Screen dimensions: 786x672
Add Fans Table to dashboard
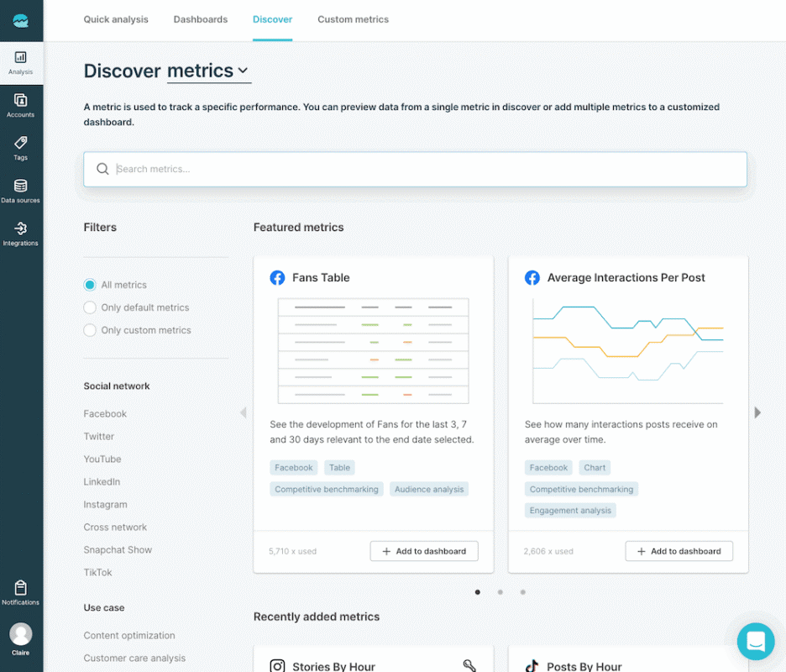pos(423,551)
